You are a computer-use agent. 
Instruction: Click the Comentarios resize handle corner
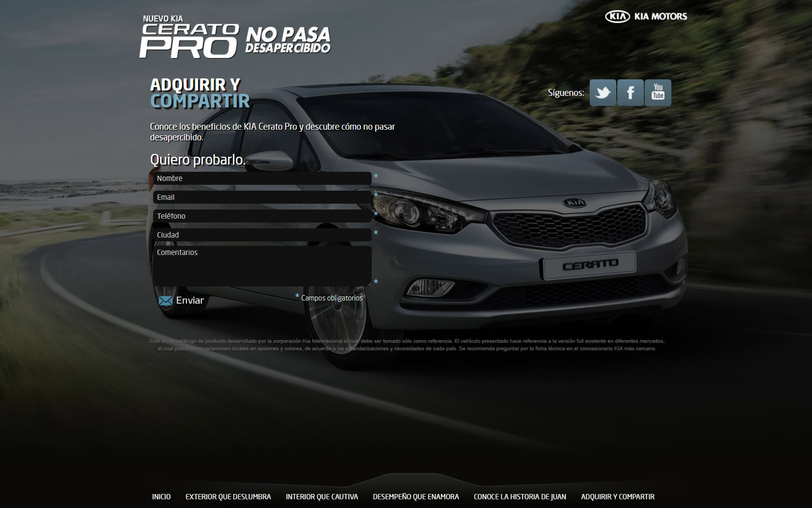pyautogui.click(x=369, y=284)
